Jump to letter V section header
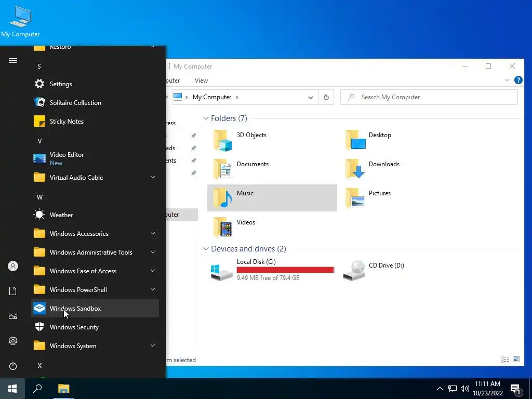This screenshot has width=532, height=399. tap(39, 141)
